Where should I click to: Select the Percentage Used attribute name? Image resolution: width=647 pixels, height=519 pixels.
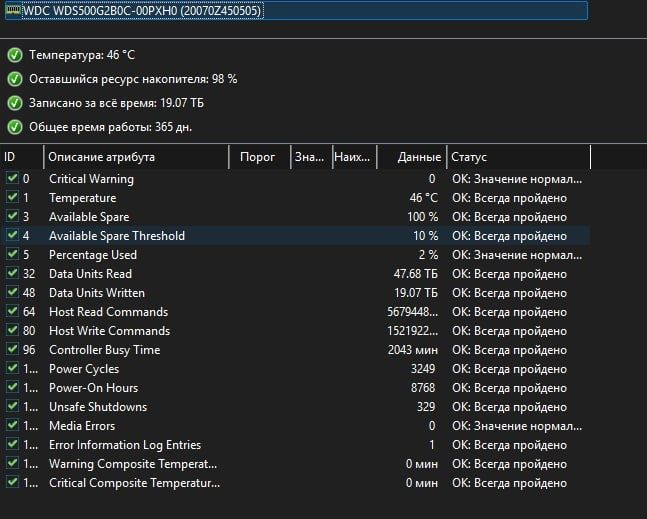93,255
